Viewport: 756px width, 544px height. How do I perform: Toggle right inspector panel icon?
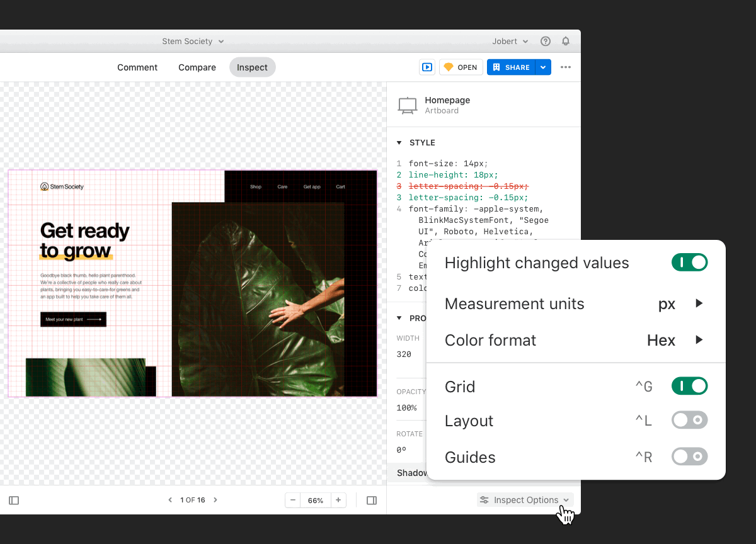pyautogui.click(x=372, y=501)
